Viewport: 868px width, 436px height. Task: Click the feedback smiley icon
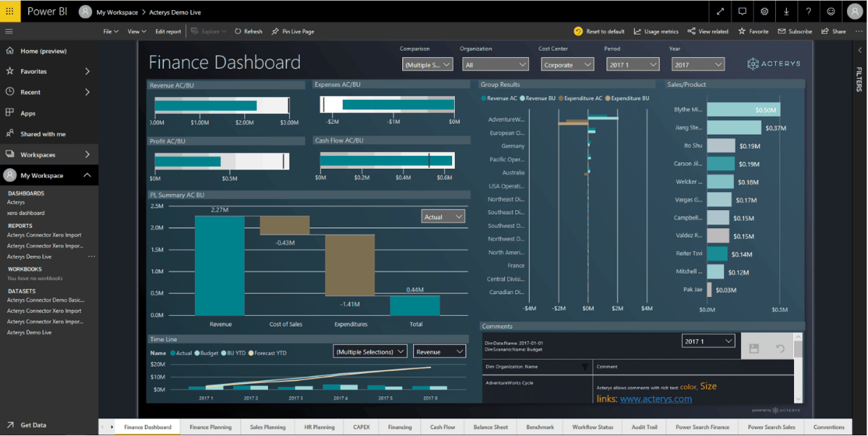(x=831, y=11)
